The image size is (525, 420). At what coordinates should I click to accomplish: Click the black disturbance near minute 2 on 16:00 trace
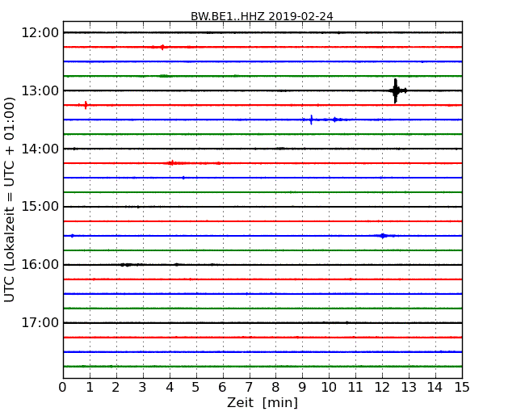click(x=127, y=265)
